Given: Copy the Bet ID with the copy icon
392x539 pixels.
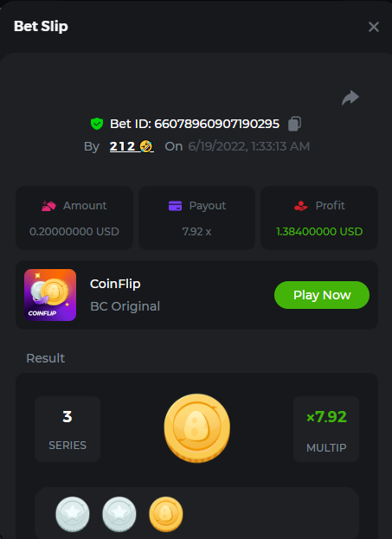Looking at the screenshot, I should pos(294,124).
